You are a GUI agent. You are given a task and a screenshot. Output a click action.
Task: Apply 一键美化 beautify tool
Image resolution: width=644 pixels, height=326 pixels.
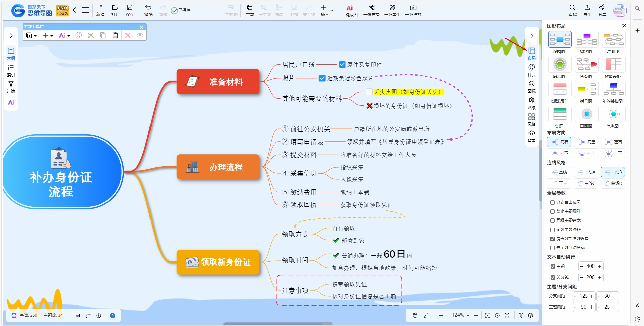point(392,10)
